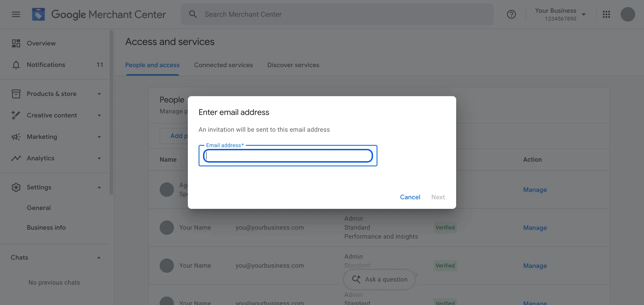
Task: Open Business info settings page
Action: (x=46, y=227)
